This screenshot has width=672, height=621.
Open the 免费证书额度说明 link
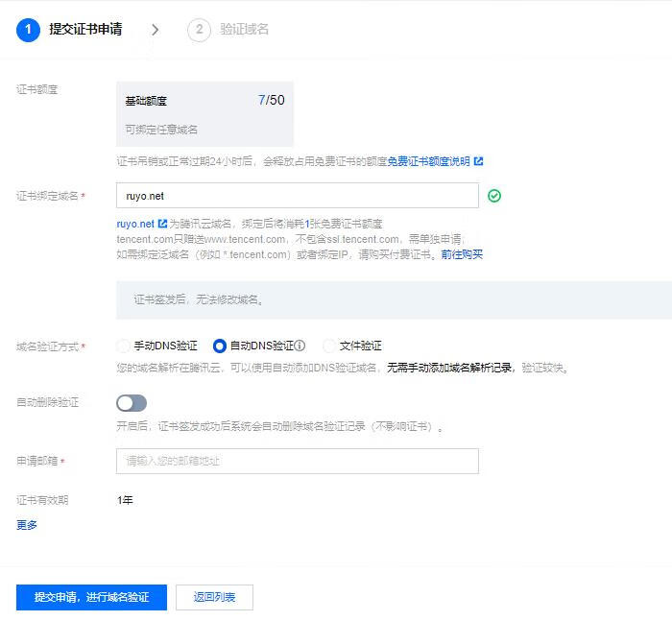tap(429, 161)
